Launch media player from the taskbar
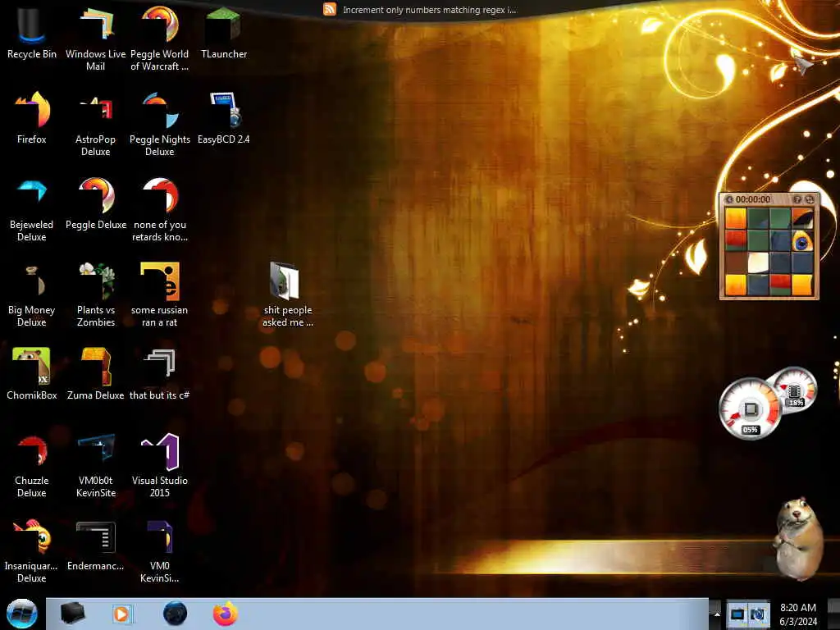840x630 pixels. coord(121,614)
